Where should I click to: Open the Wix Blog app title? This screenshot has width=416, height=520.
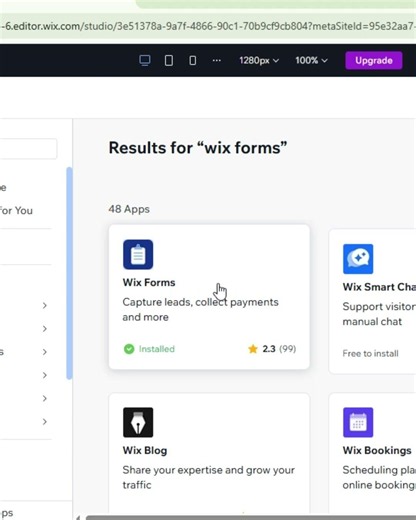[145, 450]
